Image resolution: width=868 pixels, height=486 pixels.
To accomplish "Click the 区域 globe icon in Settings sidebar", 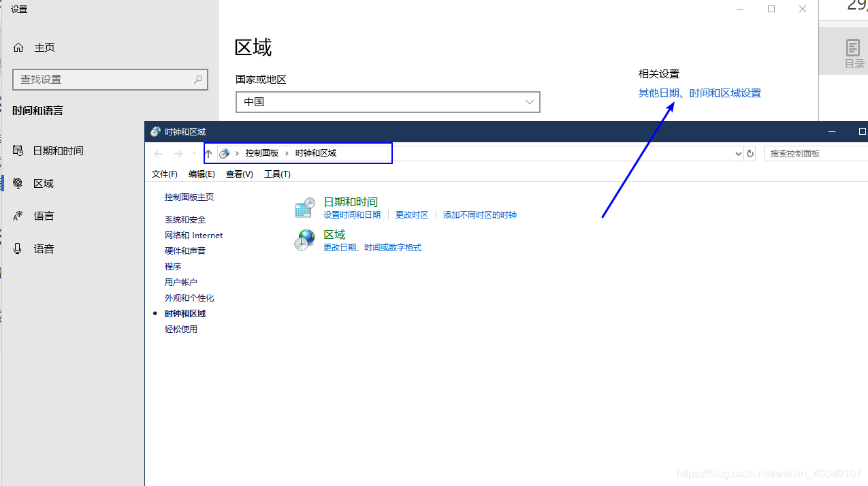I will tap(17, 183).
